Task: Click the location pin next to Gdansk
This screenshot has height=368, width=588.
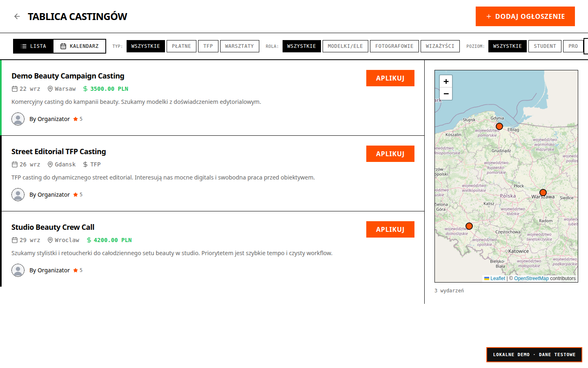Action: (50, 164)
